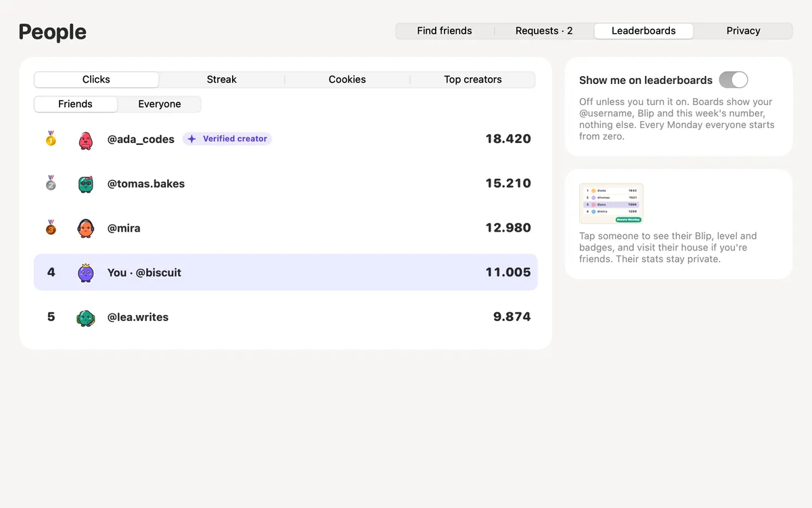812x508 pixels.
Task: Click your purple crowned Blip avatar
Action: click(x=85, y=272)
